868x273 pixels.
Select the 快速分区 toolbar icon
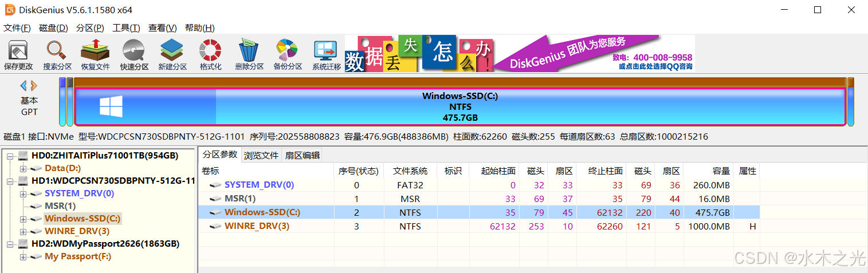(x=133, y=50)
